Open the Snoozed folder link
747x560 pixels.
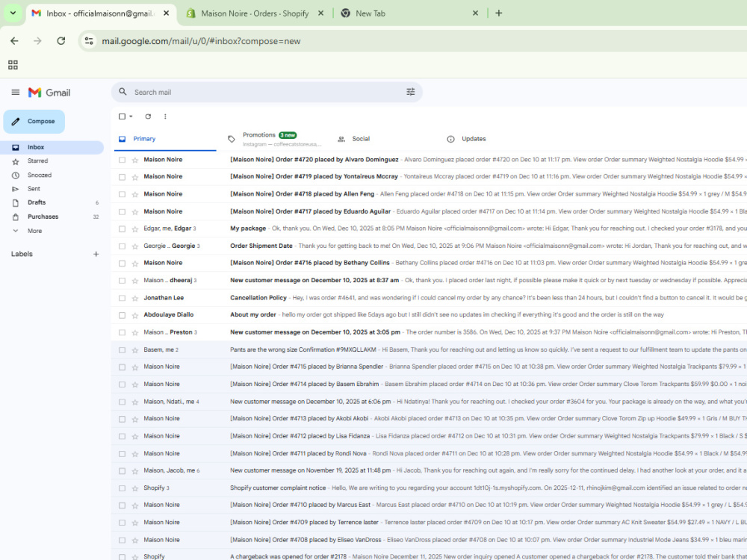click(x=40, y=175)
